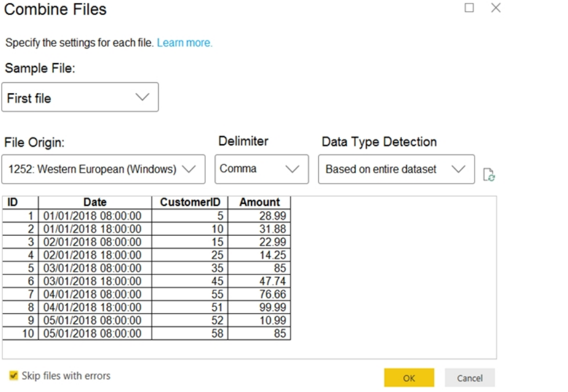Screen dimensions: 568x392
Task: Select the cell with amount 28.99
Action: (x=260, y=216)
